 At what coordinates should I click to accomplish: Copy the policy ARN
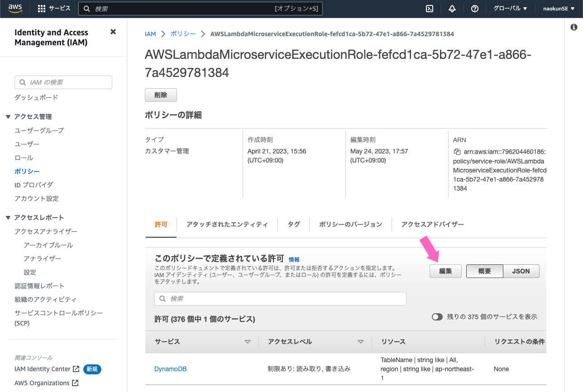(457, 152)
